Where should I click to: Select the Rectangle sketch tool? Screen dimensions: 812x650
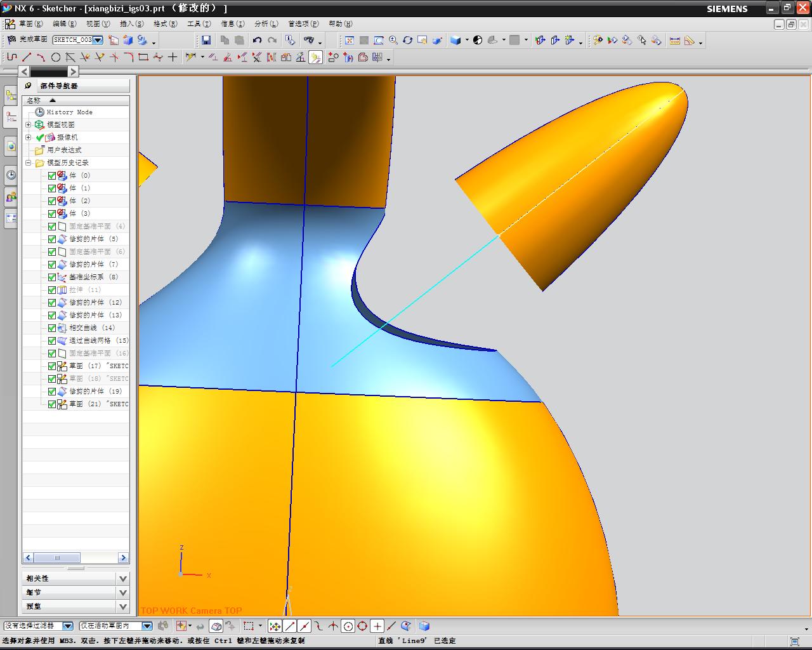(143, 57)
